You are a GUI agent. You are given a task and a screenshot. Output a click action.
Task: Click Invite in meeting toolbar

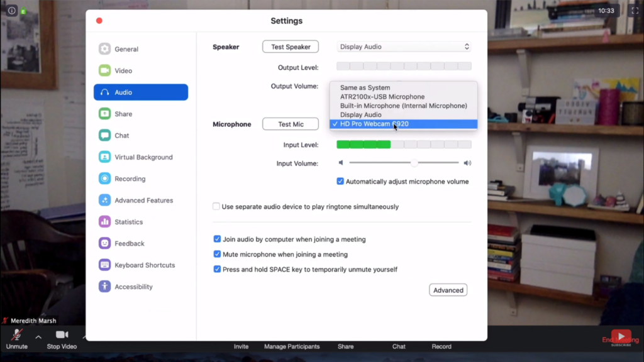click(241, 346)
